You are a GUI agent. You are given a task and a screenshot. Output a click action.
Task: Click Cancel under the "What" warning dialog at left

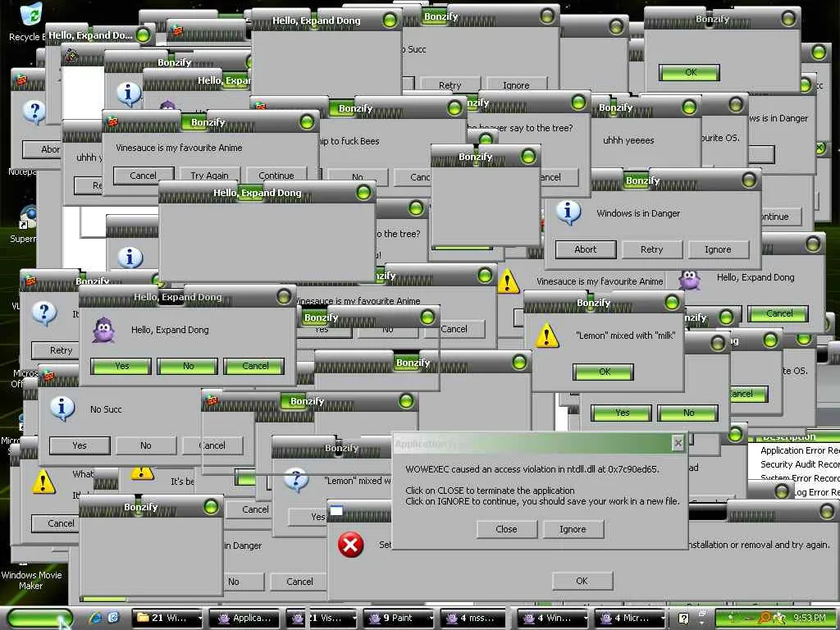(54, 523)
